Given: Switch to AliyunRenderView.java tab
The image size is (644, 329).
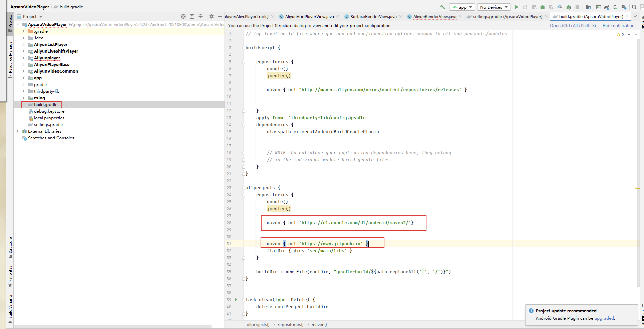Looking at the screenshot, I should (x=434, y=16).
